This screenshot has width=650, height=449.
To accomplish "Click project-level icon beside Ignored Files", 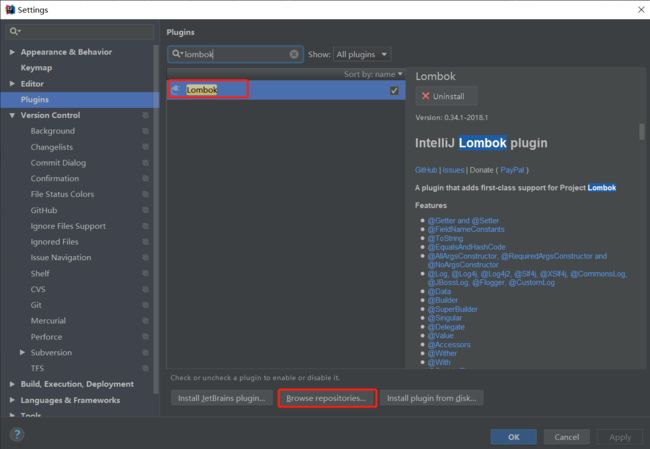I will tap(146, 242).
